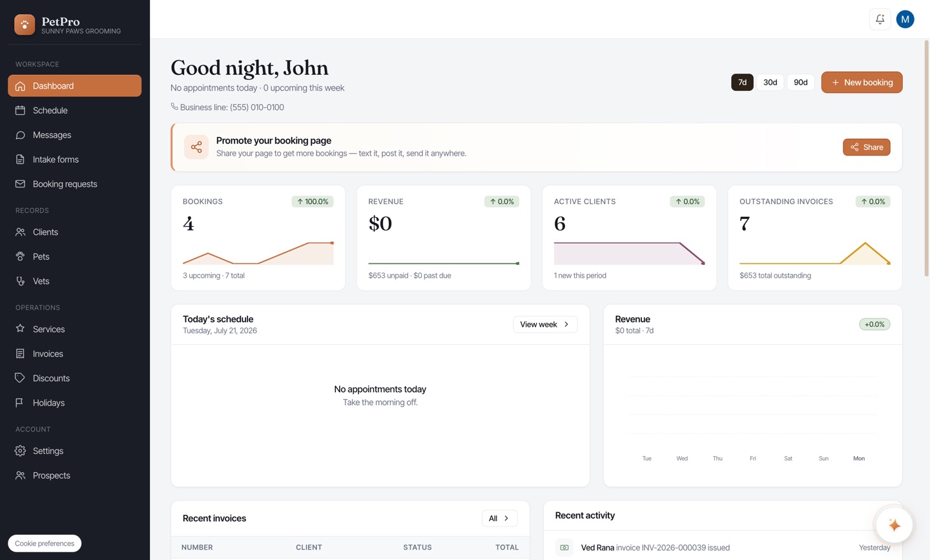Click the +0.0% revenue change badge

pos(874,324)
